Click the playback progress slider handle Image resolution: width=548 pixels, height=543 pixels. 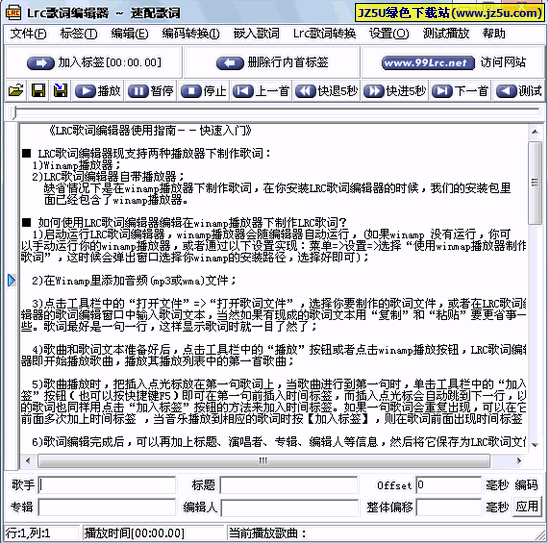click(x=14, y=113)
